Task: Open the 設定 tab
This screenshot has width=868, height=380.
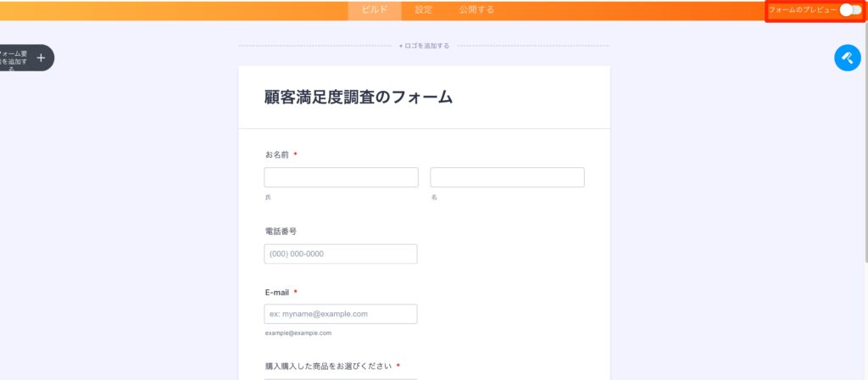Action: (x=424, y=10)
